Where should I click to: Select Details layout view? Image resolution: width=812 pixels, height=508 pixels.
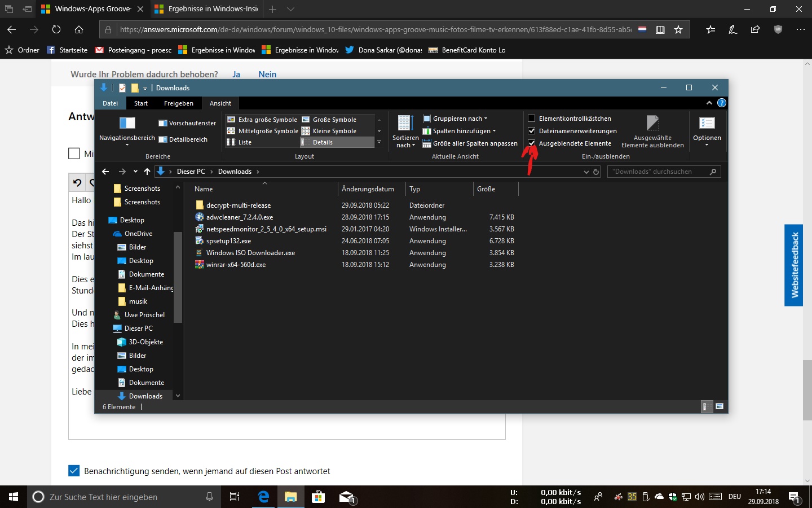tap(337, 142)
